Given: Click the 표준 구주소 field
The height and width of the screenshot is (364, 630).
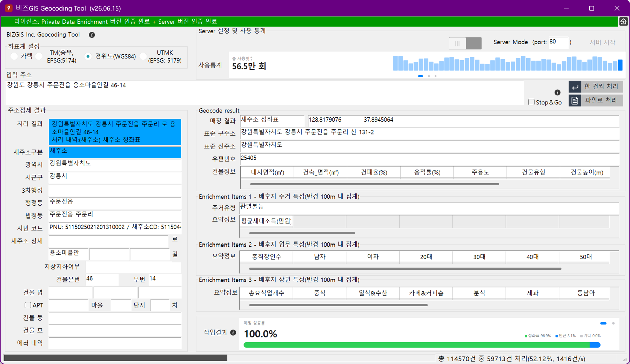Looking at the screenshot, I should [430, 133].
